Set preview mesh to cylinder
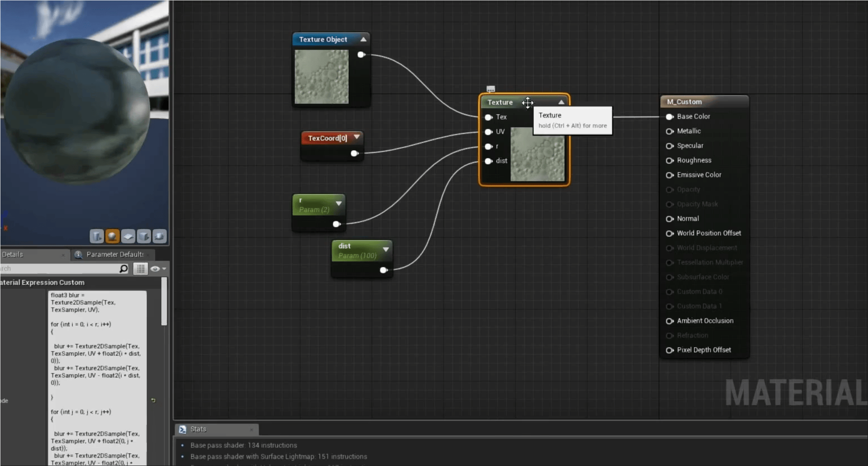The width and height of the screenshot is (868, 466). click(97, 236)
